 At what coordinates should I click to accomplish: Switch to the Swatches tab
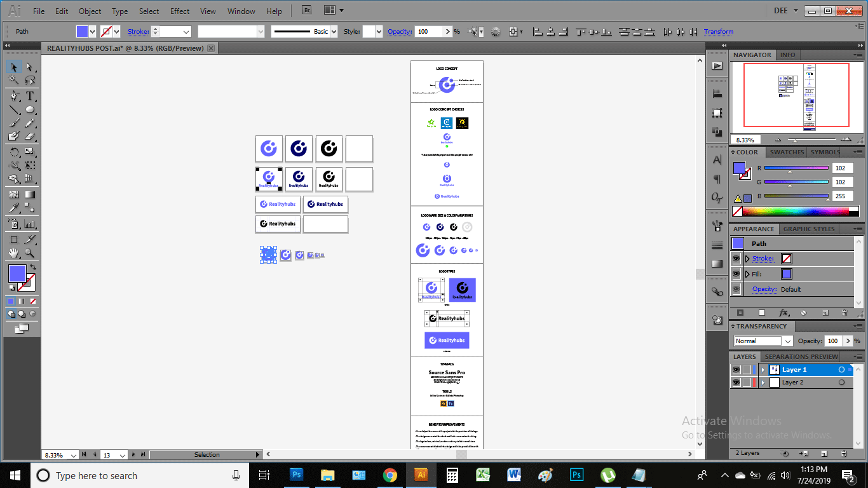pyautogui.click(x=787, y=152)
